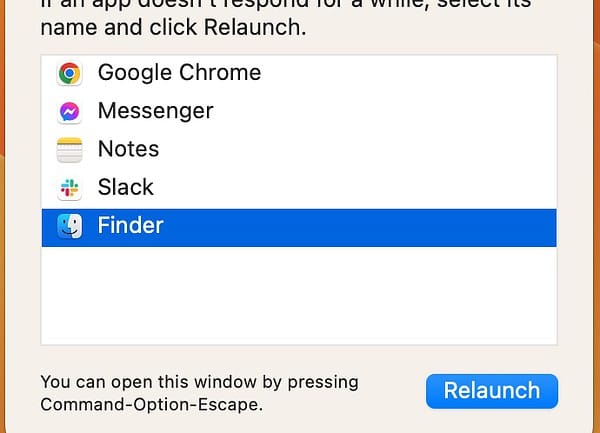Choose the Notes name in the list
The height and width of the screenshot is (433, 600).
click(128, 150)
